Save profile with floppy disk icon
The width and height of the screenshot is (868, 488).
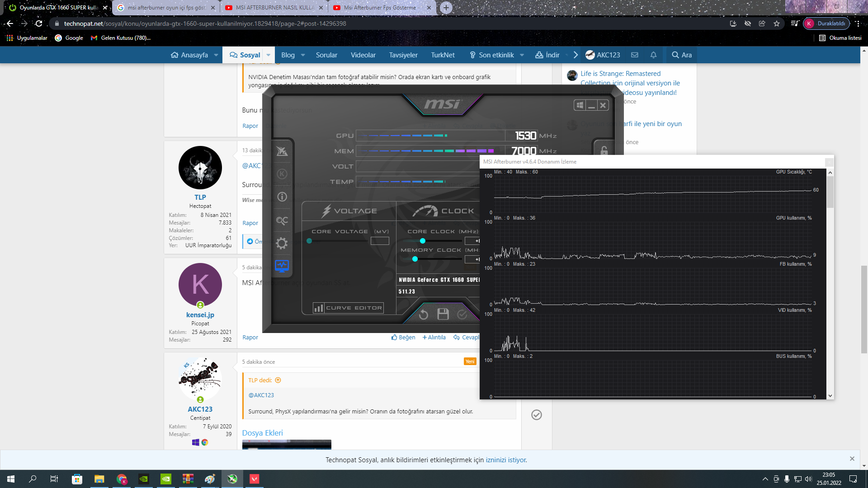(x=443, y=314)
